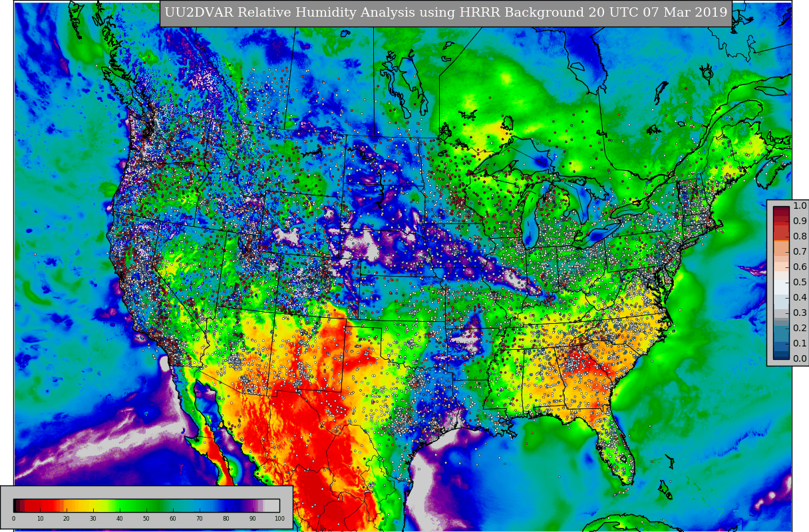Click the '70' tick label on humidity colorbar
The height and width of the screenshot is (532, 809).
(200, 519)
